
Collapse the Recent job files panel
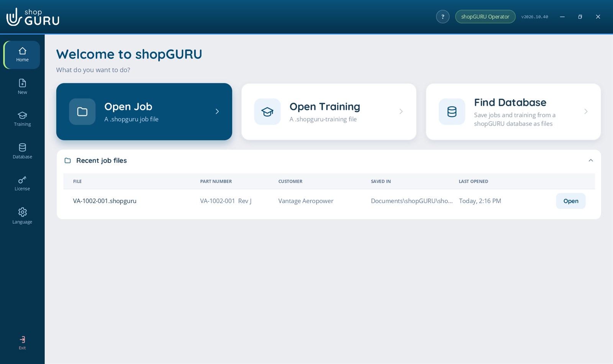point(590,161)
